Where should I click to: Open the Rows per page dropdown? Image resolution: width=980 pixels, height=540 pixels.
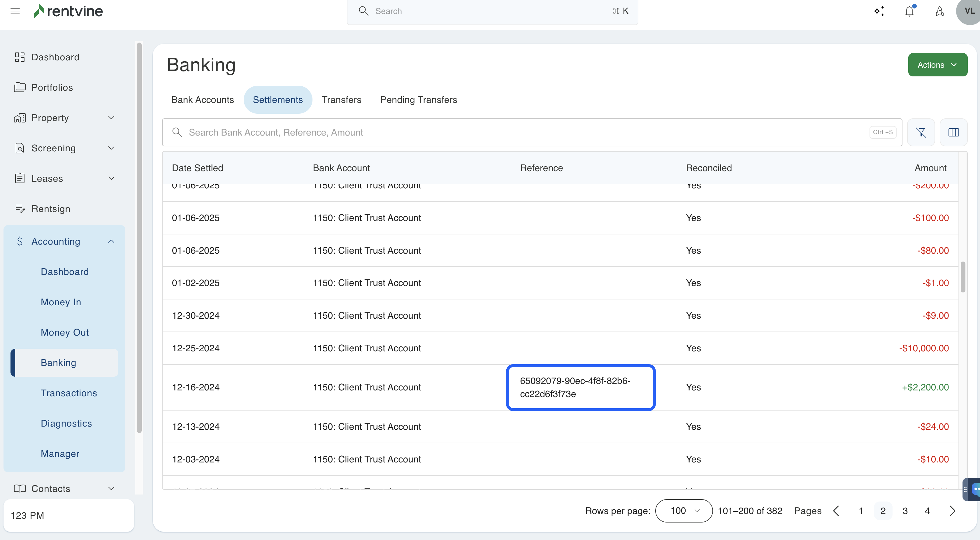tap(684, 511)
